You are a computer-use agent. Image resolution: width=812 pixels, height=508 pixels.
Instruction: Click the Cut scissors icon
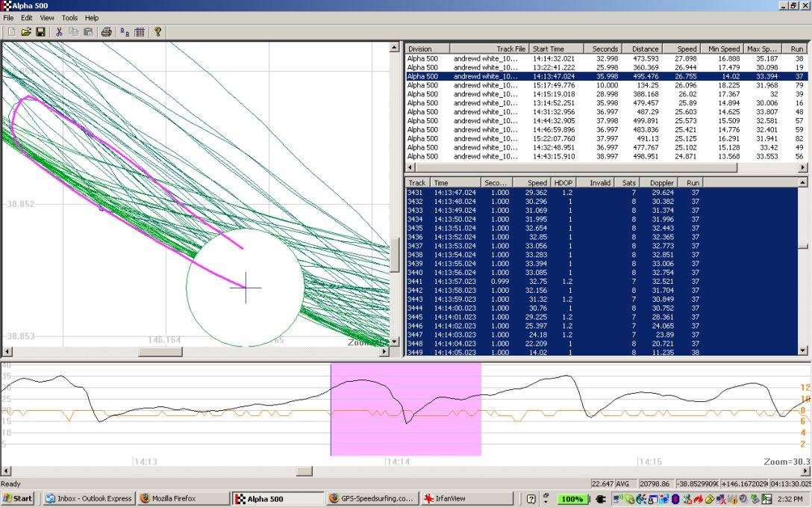click(59, 32)
